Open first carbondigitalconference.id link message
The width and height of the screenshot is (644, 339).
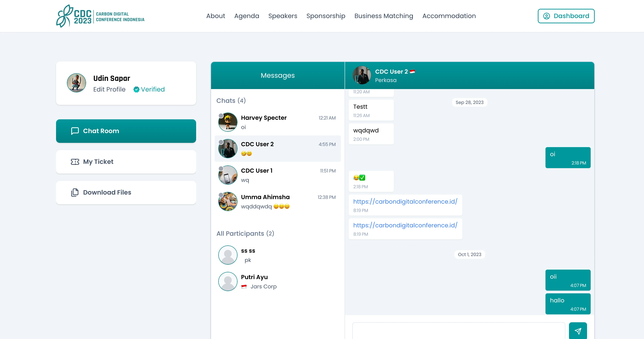405,202
